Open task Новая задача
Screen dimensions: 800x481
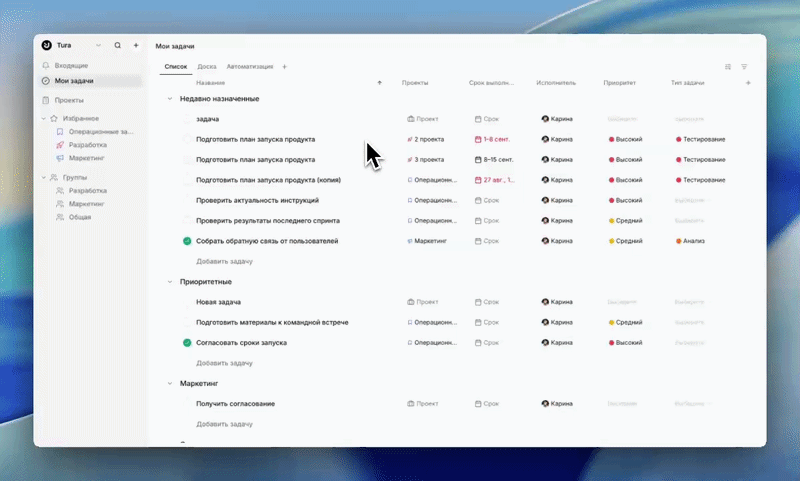218,302
